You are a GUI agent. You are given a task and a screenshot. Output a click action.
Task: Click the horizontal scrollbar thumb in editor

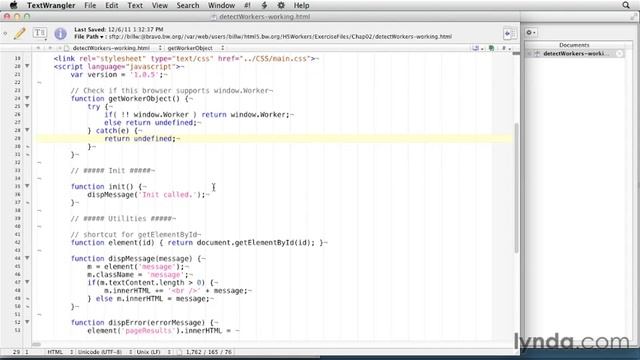coord(36,344)
